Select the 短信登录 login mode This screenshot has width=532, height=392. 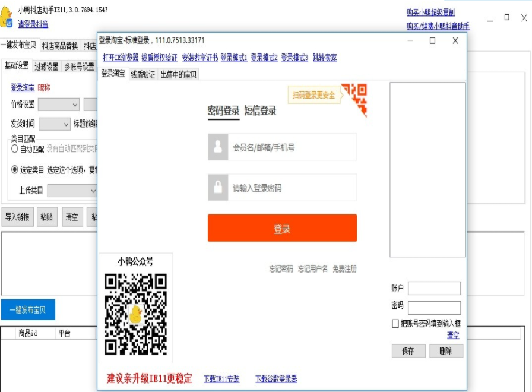260,110
